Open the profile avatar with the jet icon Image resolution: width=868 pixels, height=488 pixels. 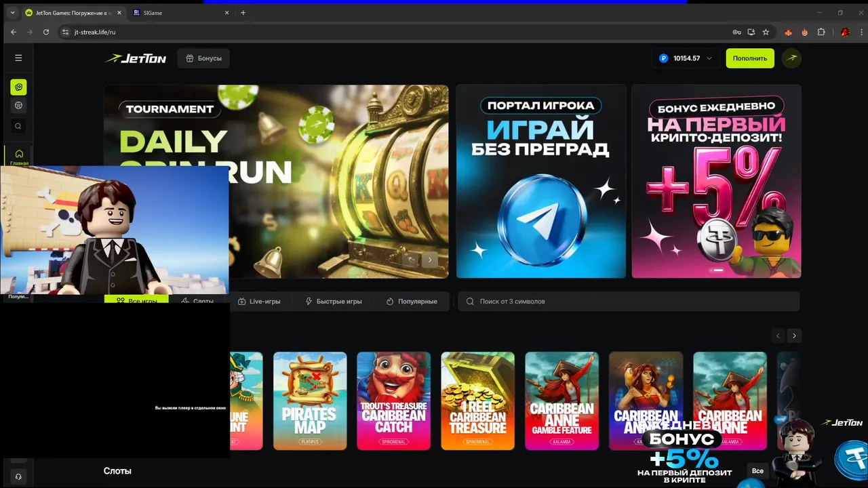[791, 58]
